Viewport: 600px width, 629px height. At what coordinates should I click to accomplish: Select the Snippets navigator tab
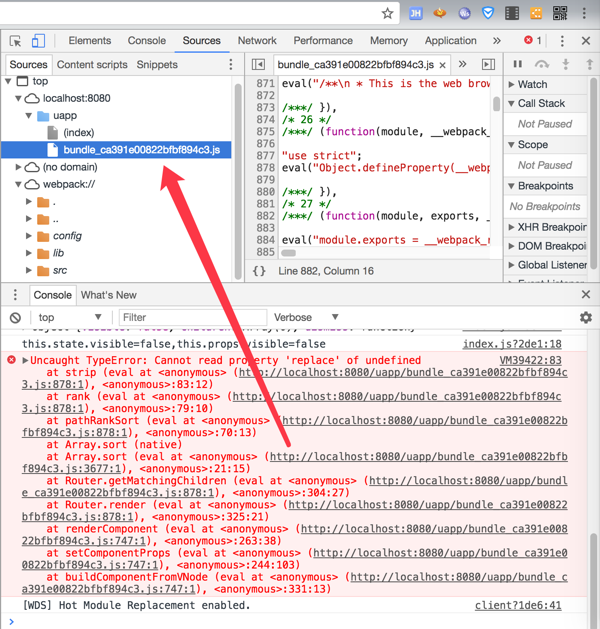click(157, 65)
